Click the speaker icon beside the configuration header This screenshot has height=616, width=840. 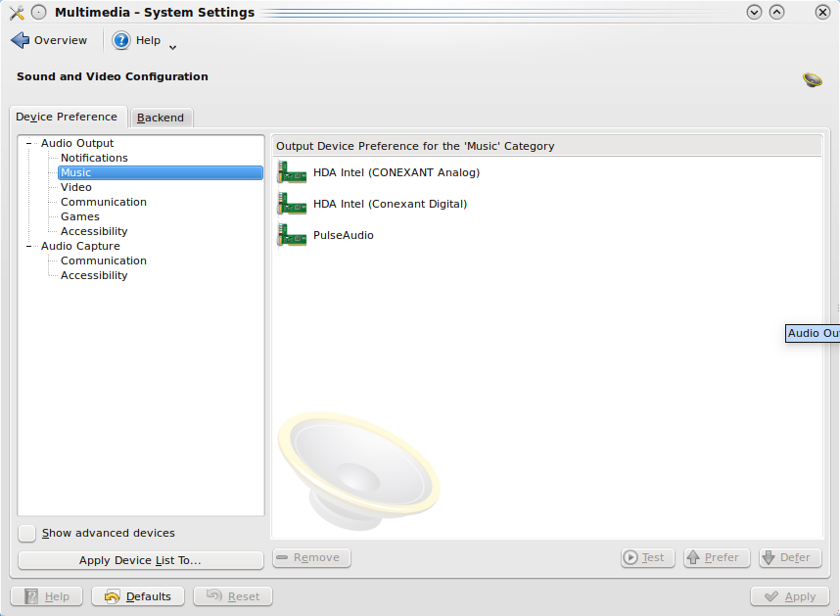point(812,79)
